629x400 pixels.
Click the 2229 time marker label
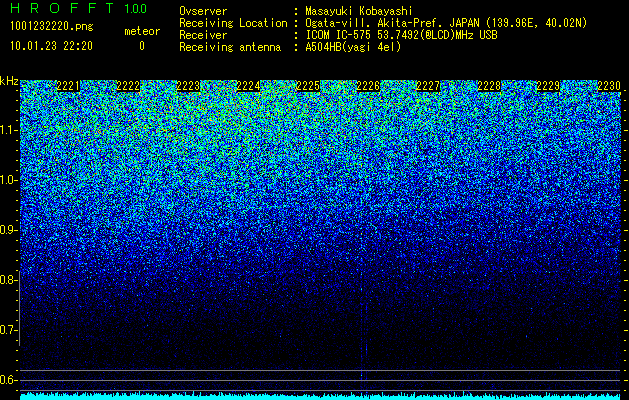pos(548,86)
